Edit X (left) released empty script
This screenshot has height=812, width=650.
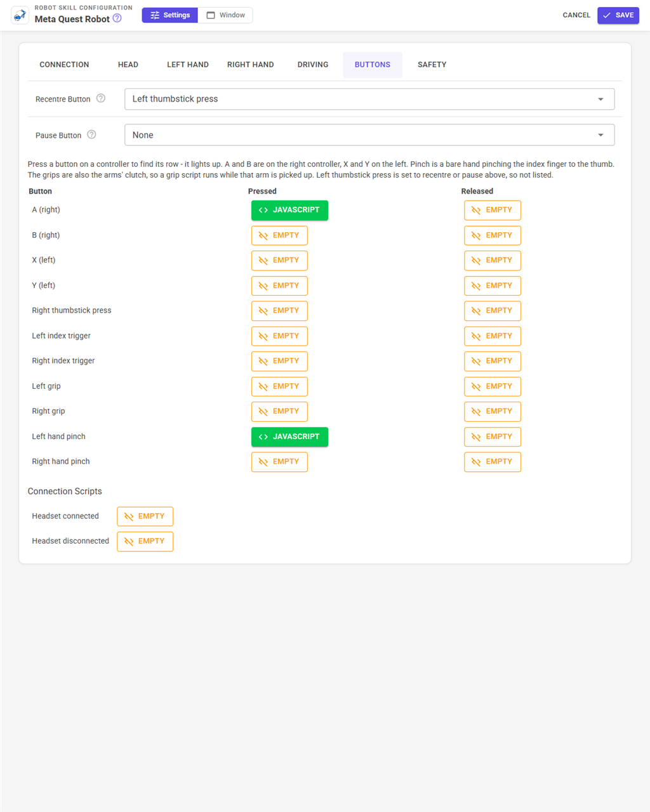click(x=493, y=260)
